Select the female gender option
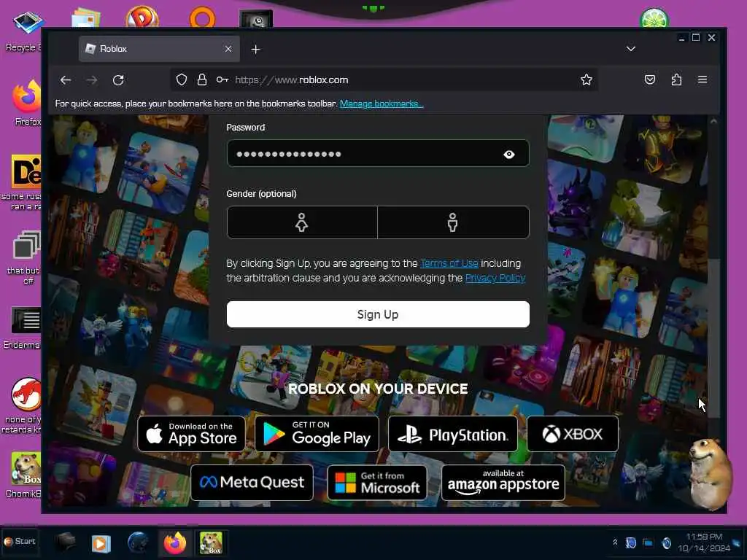747x560 pixels. [302, 222]
